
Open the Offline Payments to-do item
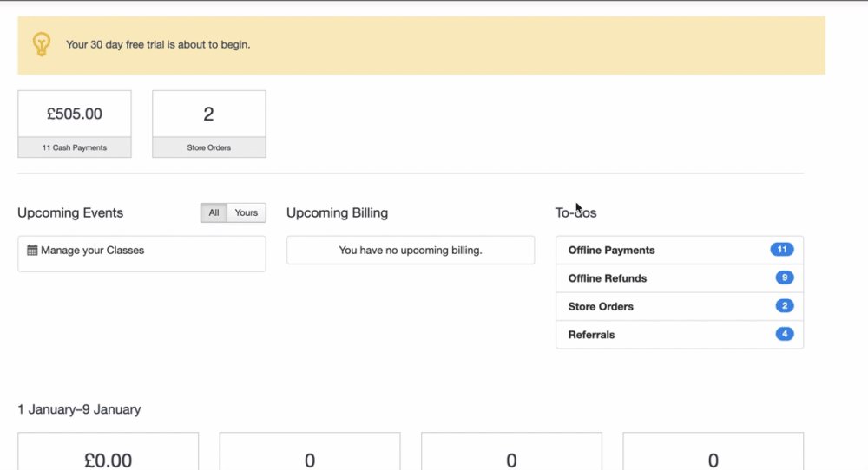click(611, 251)
